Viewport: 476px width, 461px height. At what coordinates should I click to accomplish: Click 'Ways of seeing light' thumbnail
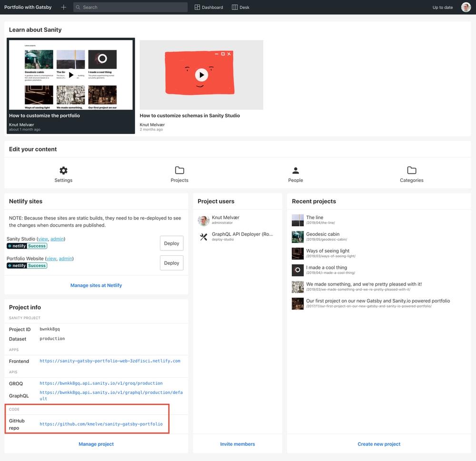[x=297, y=253]
